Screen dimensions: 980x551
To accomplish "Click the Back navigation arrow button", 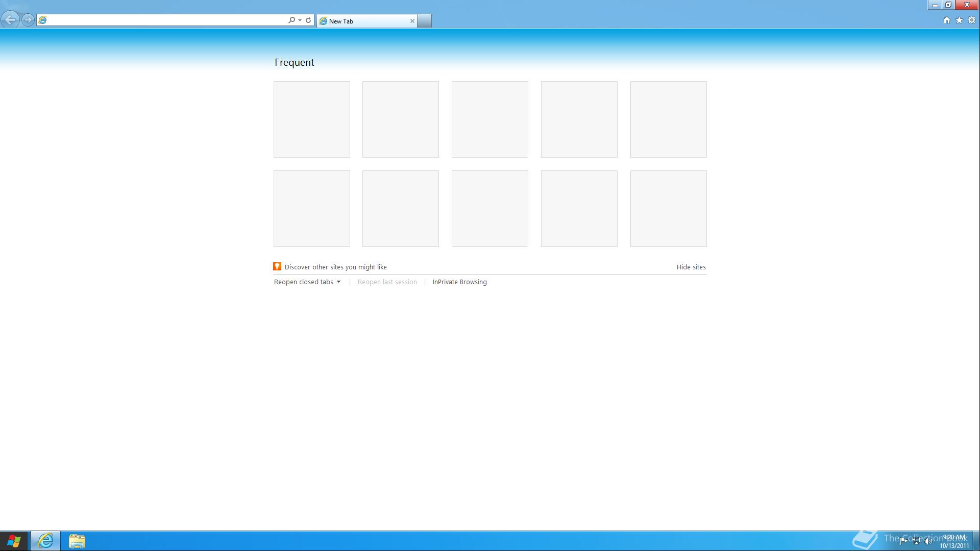I will pyautogui.click(x=10, y=20).
